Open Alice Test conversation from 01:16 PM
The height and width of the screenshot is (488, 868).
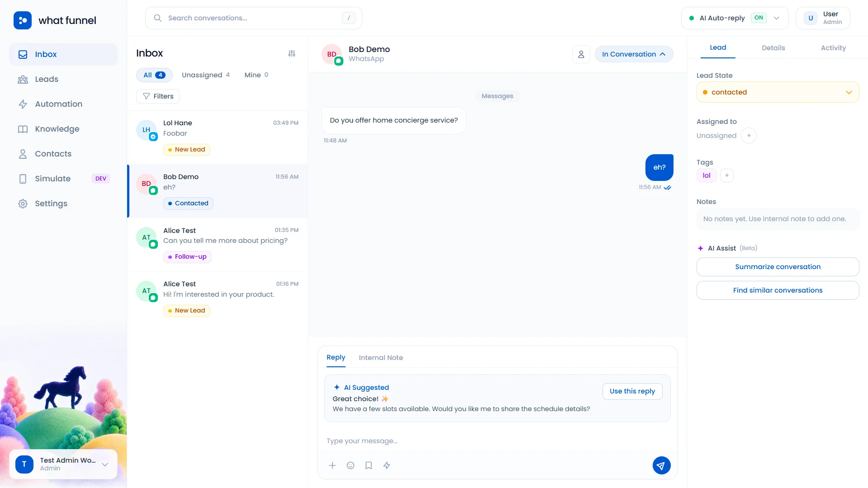[x=218, y=298]
